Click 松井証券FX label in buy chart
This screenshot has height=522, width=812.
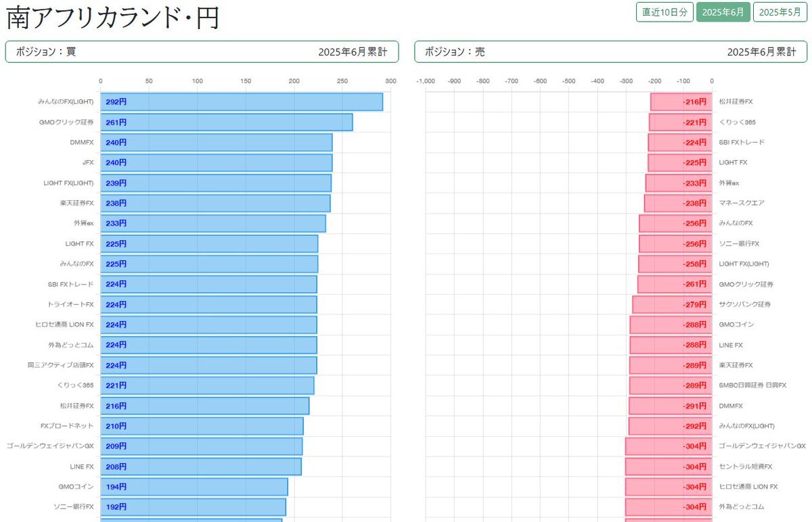coord(77,406)
